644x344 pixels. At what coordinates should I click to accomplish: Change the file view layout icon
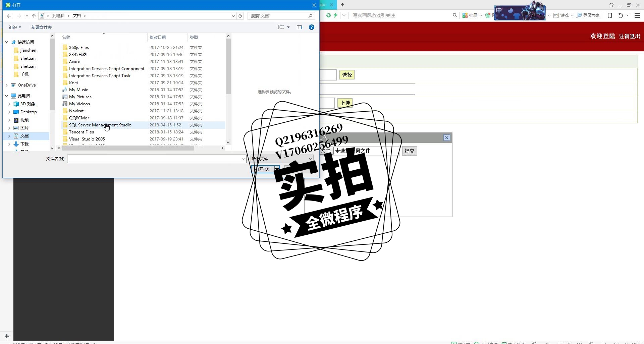pos(281,27)
